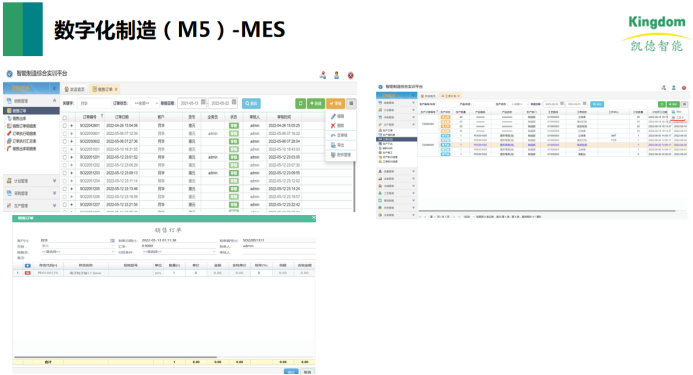Screen dimensions: 693x375
Task: Click the blue search button
Action: pyautogui.click(x=251, y=103)
